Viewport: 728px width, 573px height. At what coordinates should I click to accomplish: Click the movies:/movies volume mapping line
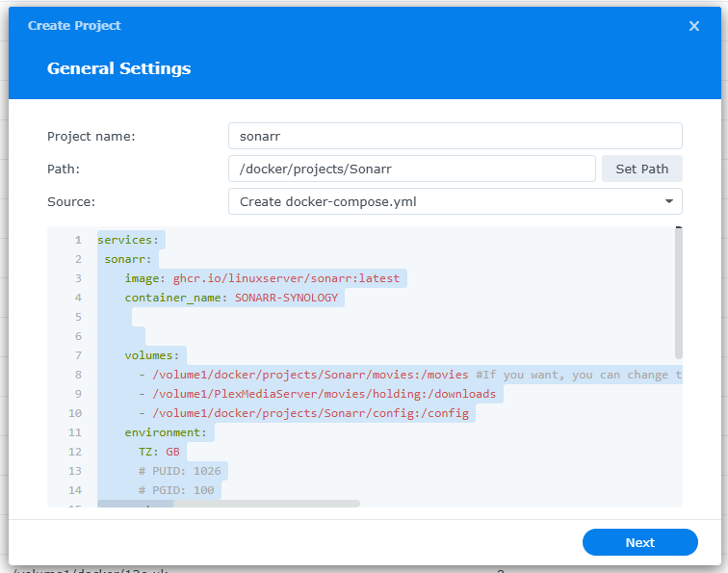(x=308, y=375)
